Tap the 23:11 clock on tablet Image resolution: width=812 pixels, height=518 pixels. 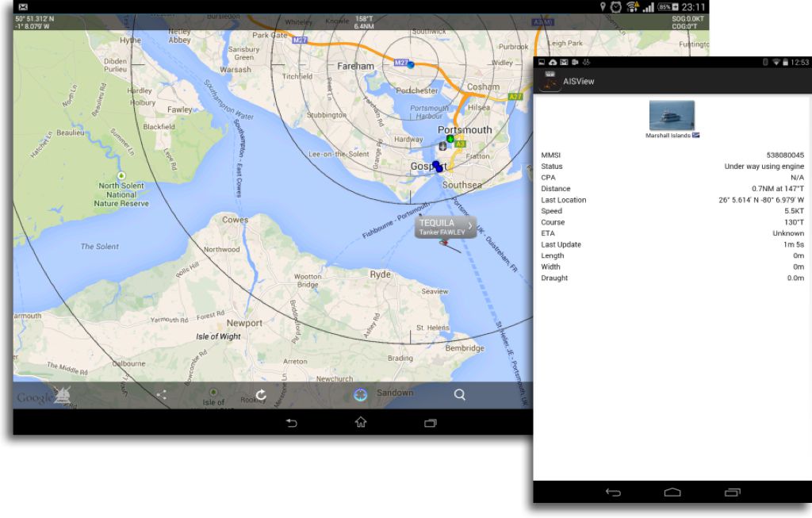pyautogui.click(x=693, y=7)
